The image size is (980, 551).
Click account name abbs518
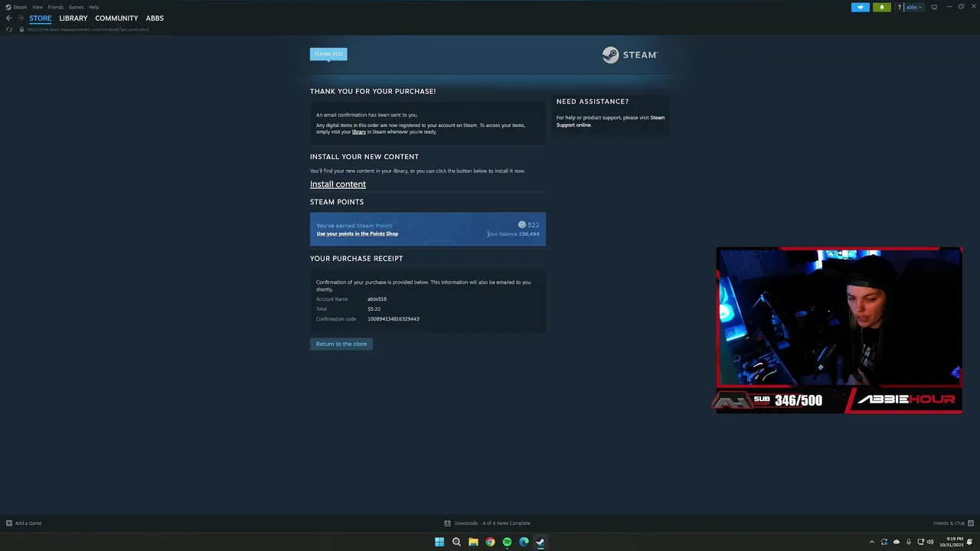pos(377,299)
